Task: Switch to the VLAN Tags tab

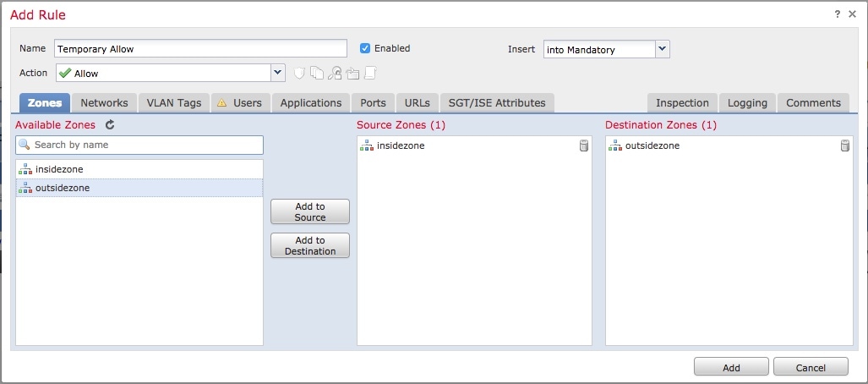Action: click(174, 103)
